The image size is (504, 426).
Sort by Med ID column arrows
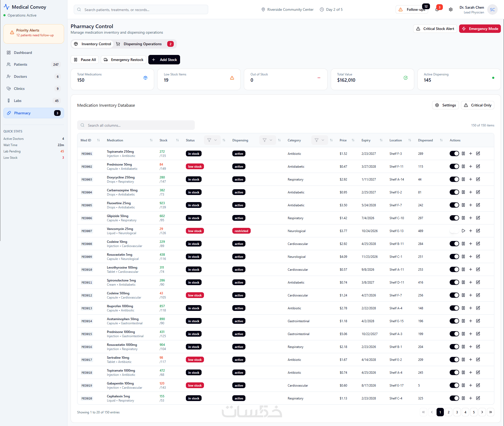click(98, 140)
